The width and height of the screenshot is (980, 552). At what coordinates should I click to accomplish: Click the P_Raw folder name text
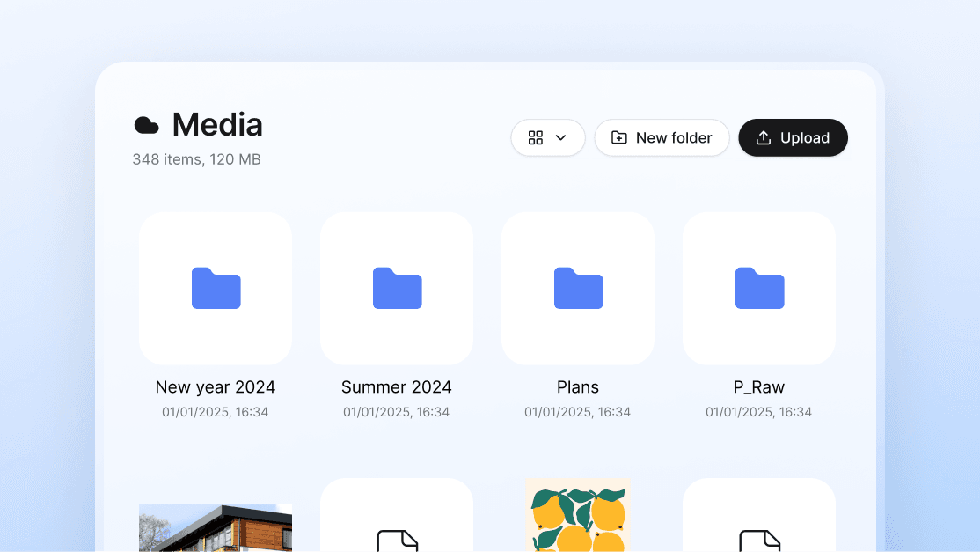(759, 387)
